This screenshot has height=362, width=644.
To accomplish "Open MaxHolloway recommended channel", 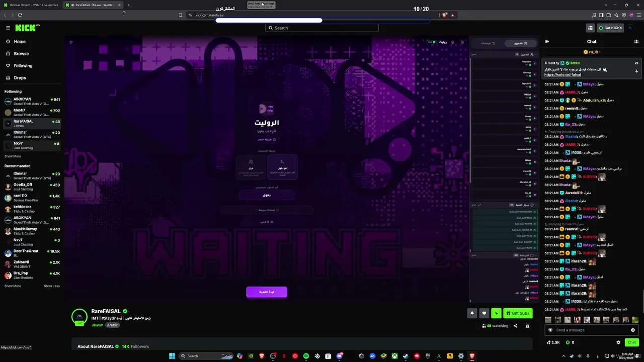I will (x=32, y=231).
